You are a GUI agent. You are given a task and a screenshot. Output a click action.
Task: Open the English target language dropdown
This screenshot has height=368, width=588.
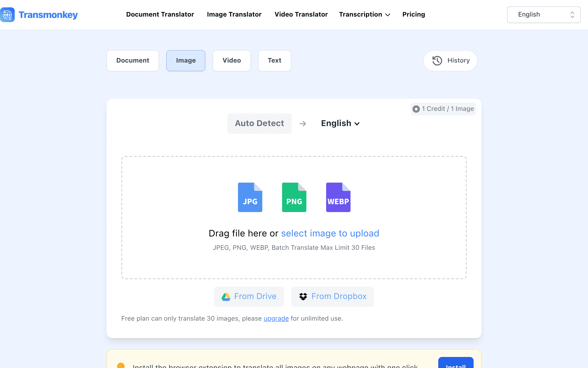[340, 124]
